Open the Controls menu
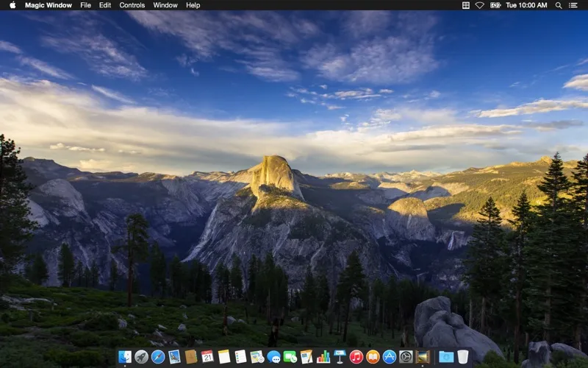This screenshot has height=368, width=588. click(x=132, y=5)
